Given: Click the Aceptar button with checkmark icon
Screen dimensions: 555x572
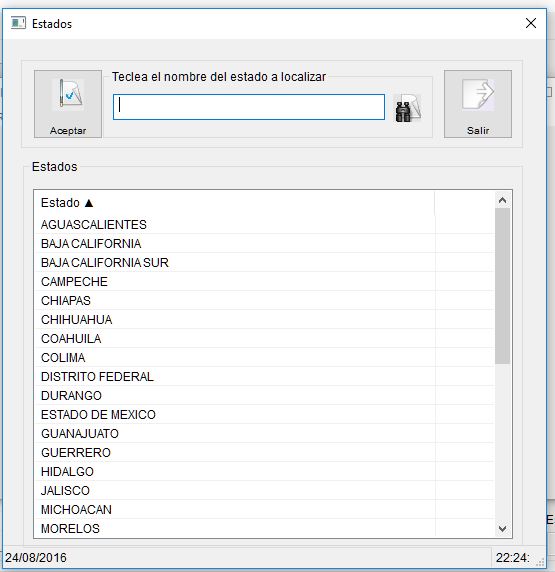Looking at the screenshot, I should click(x=68, y=104).
